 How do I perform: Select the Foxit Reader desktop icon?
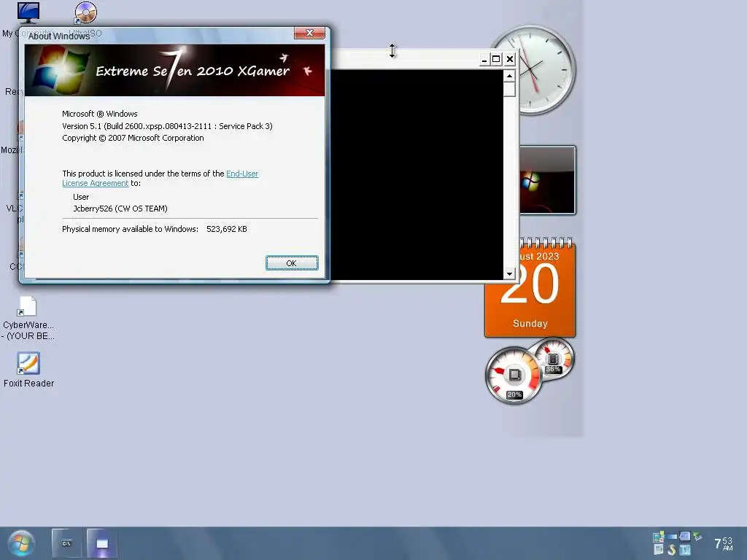(x=28, y=363)
